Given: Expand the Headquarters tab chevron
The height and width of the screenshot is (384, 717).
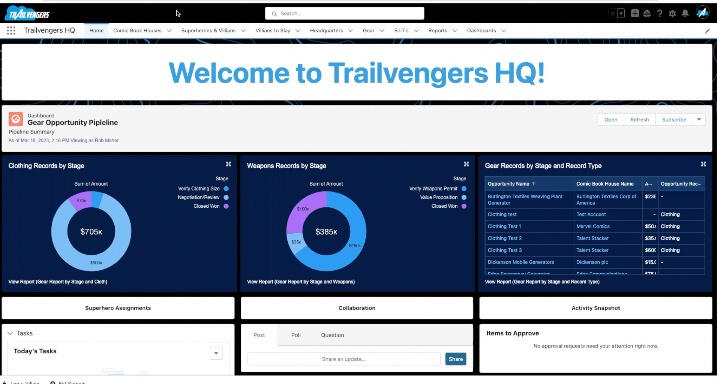Looking at the screenshot, I should pos(351,31).
